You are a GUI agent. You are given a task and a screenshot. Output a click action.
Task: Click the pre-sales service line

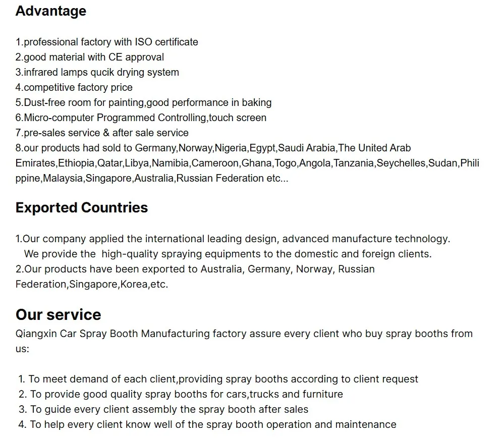[x=102, y=133]
